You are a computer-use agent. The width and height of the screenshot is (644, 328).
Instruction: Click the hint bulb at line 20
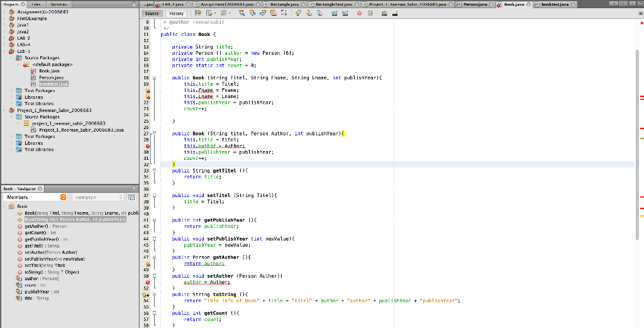pos(148,91)
